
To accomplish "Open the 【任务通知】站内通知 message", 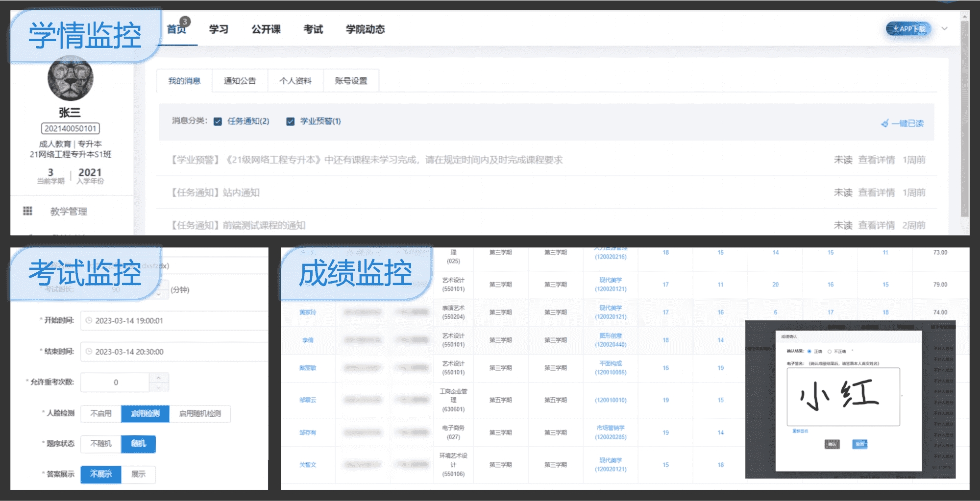I will [215, 192].
